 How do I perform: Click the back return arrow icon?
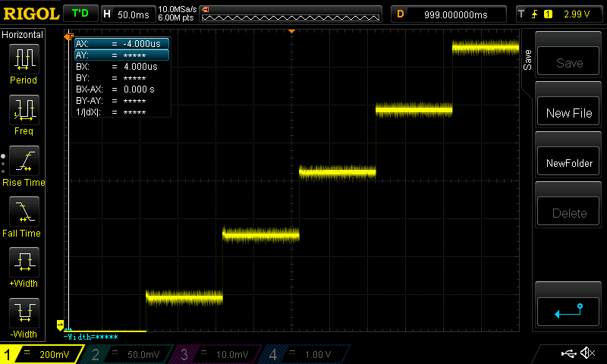[568, 311]
